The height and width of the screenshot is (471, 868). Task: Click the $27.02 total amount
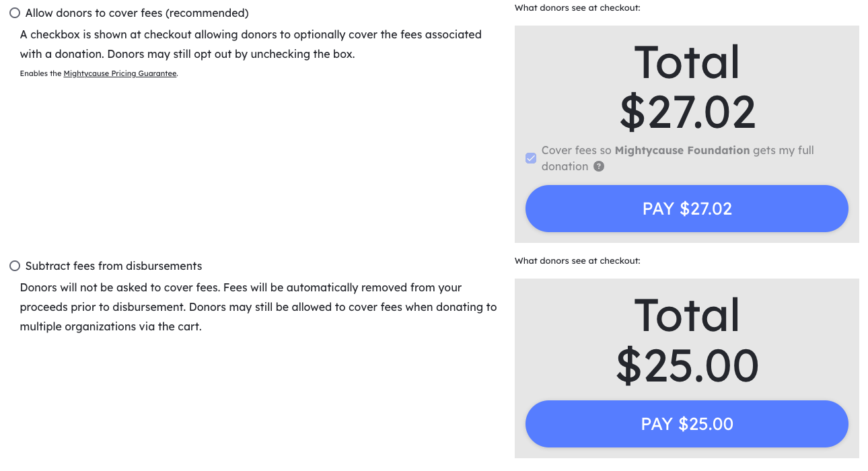687,112
